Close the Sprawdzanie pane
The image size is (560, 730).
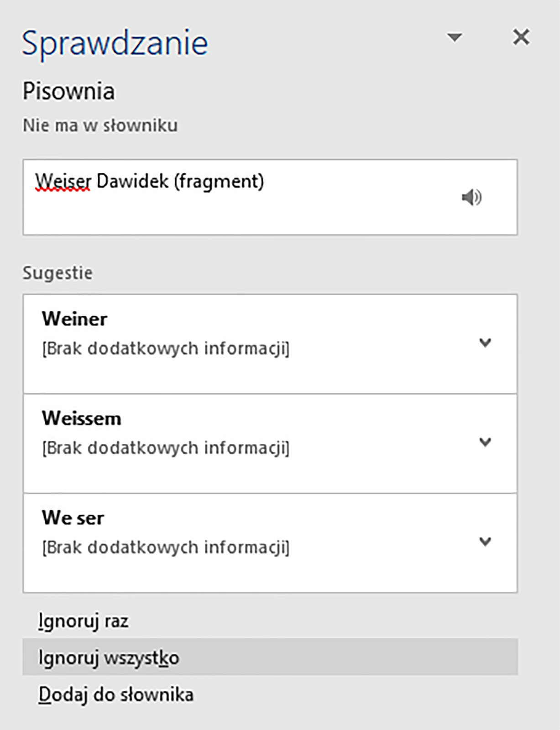521,37
